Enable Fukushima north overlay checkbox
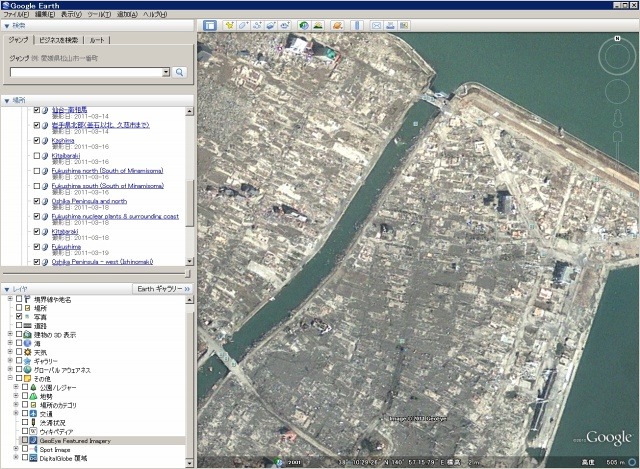 [37, 171]
